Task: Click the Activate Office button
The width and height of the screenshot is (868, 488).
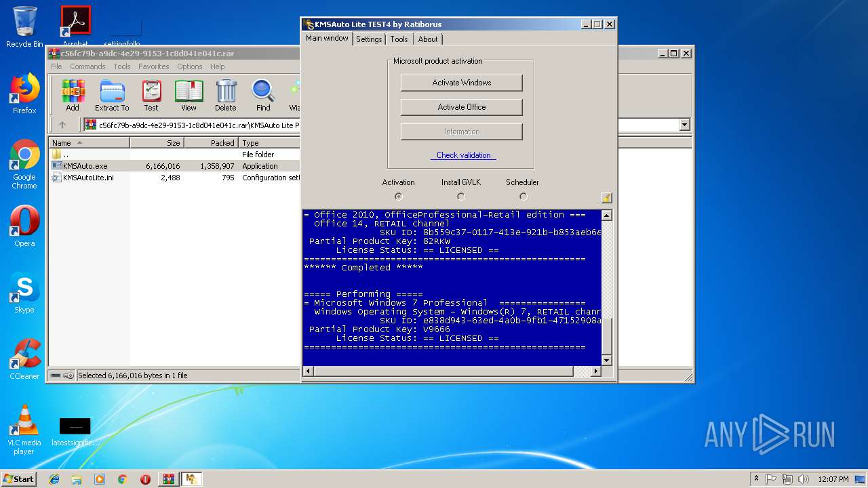Action: (461, 107)
